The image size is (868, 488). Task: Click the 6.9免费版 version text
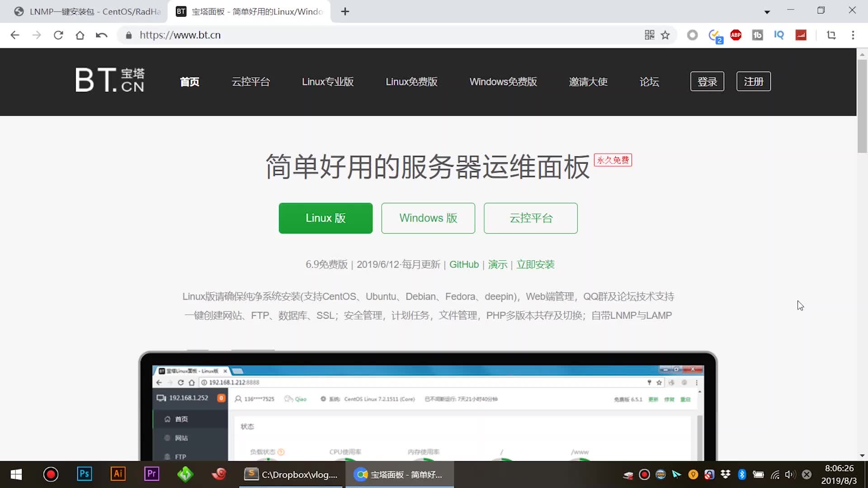[326, 265]
